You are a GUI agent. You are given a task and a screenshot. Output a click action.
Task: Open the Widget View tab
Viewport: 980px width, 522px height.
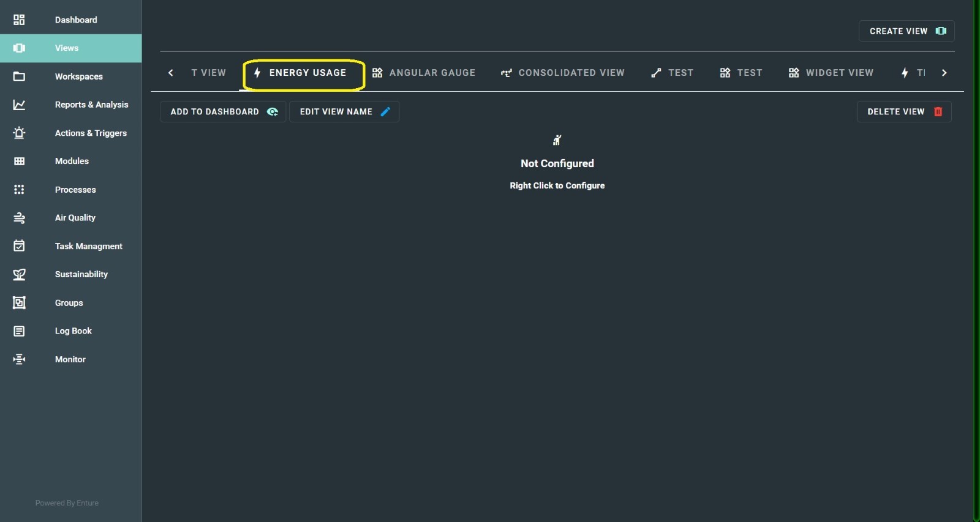tap(831, 73)
